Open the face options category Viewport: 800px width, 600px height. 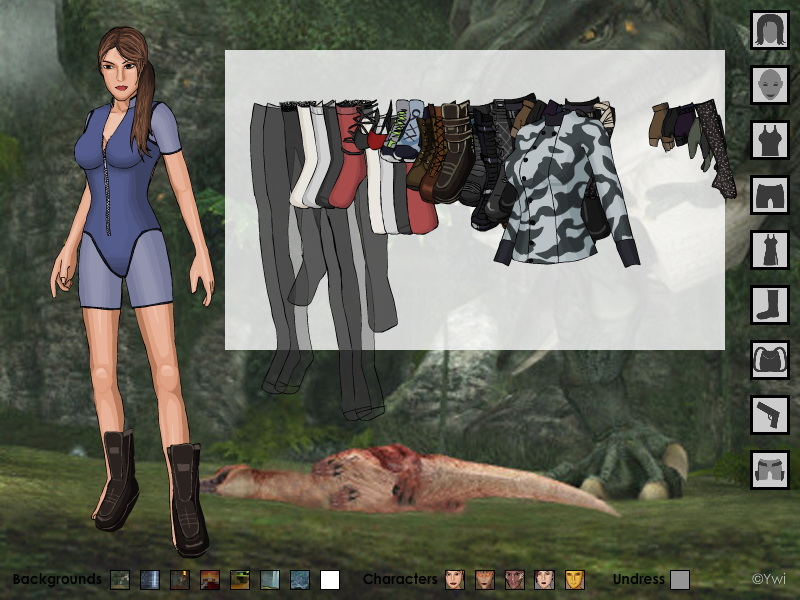769,85
